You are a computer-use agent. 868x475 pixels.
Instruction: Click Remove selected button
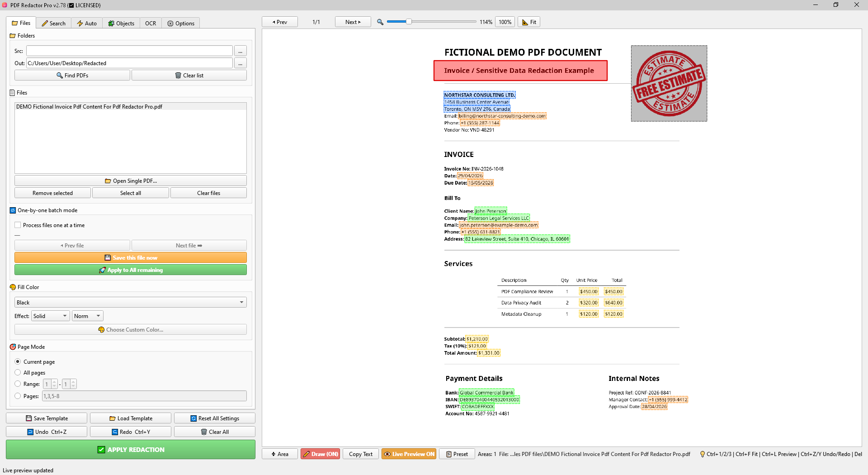(x=52, y=193)
